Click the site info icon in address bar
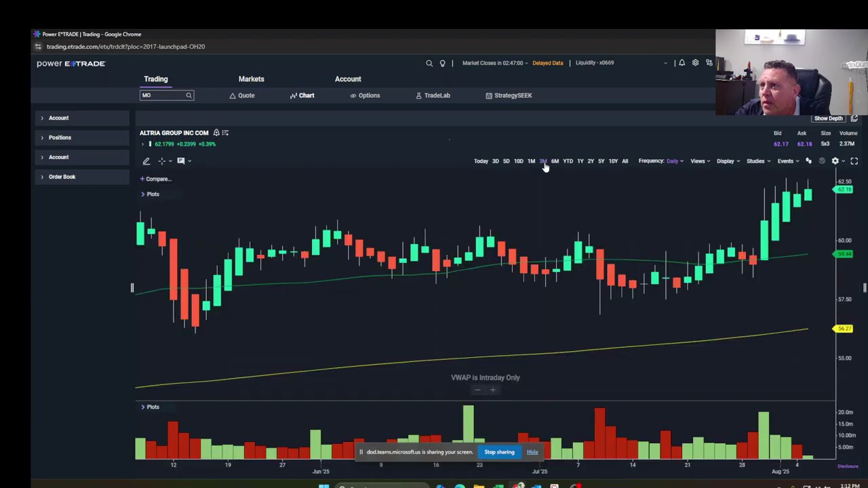This screenshot has height=488, width=868. coord(39,47)
